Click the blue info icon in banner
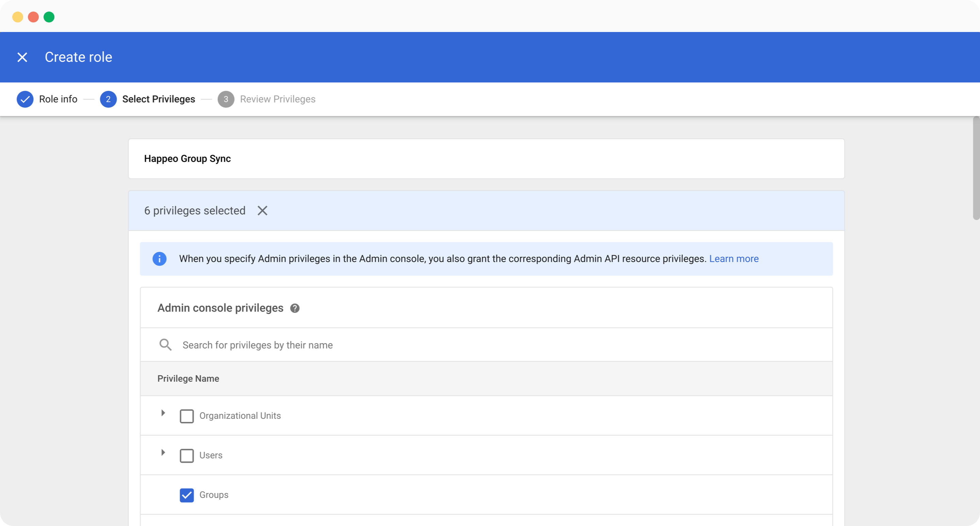980x526 pixels. 159,259
